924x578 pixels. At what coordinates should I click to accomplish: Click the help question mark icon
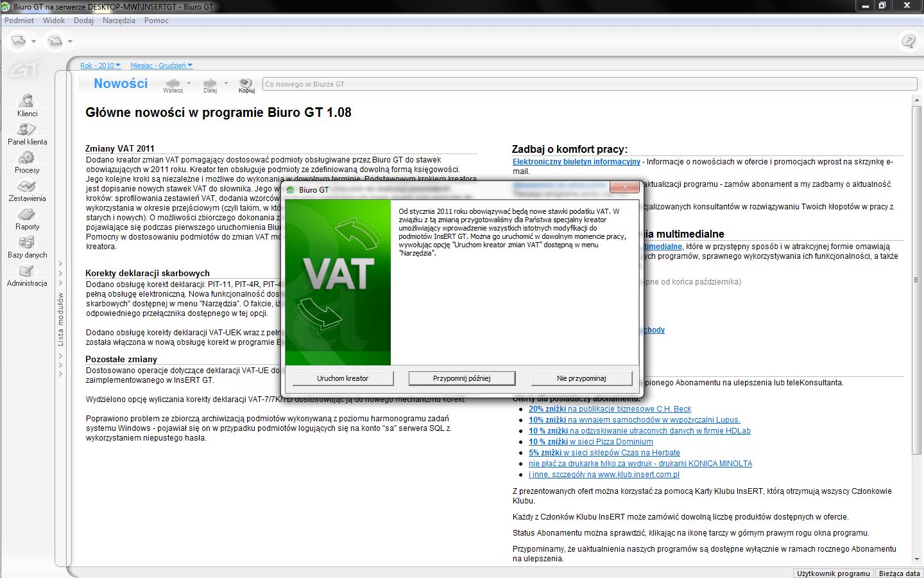[x=909, y=42]
